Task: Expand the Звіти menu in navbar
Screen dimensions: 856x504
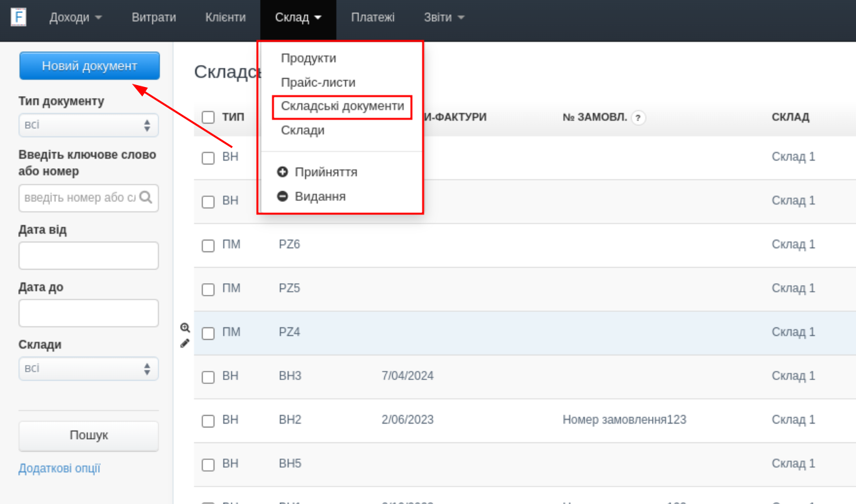Action: click(444, 18)
